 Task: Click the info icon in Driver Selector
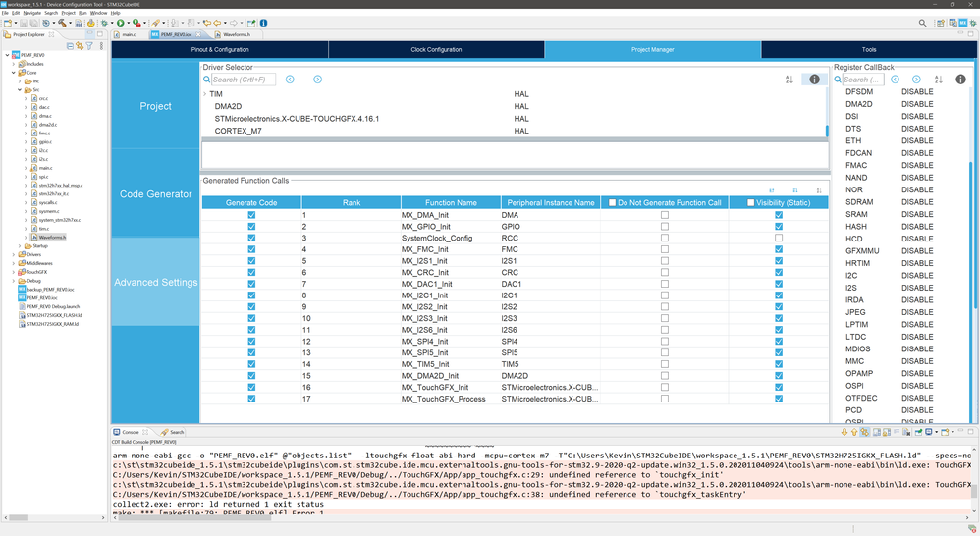[814, 80]
